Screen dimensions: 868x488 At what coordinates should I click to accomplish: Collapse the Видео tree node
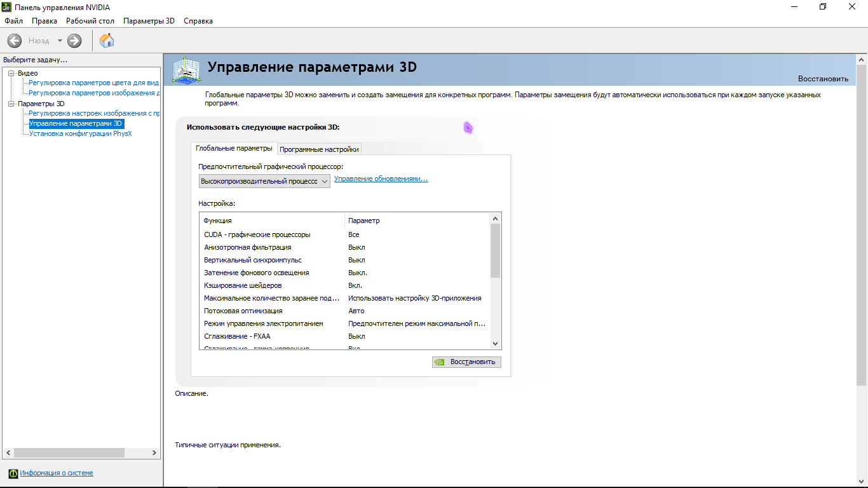tap(11, 73)
